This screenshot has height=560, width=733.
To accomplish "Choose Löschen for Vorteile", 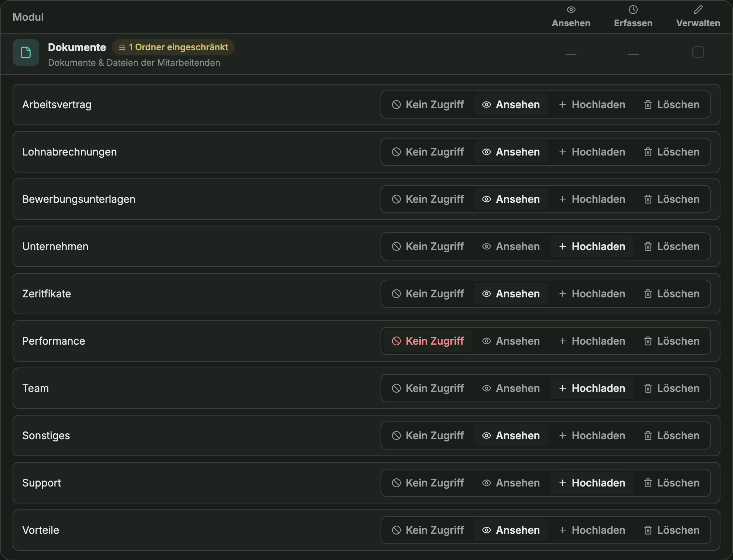I will (x=671, y=530).
